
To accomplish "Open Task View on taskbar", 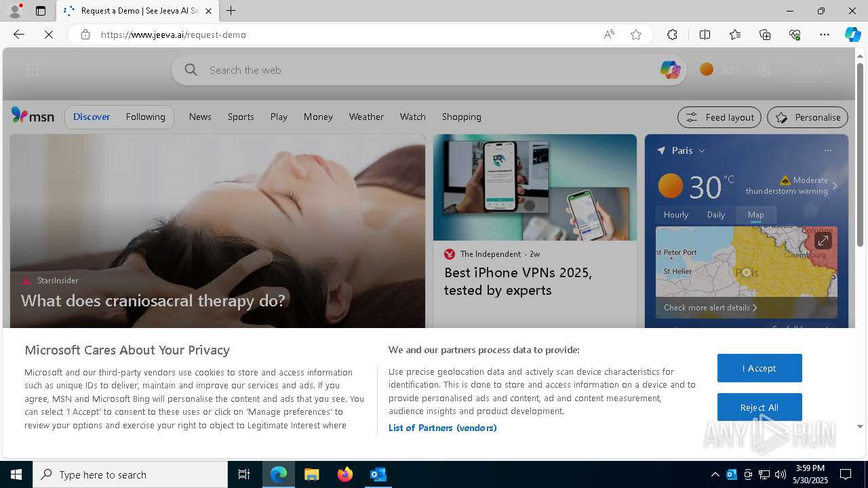I will point(244,474).
